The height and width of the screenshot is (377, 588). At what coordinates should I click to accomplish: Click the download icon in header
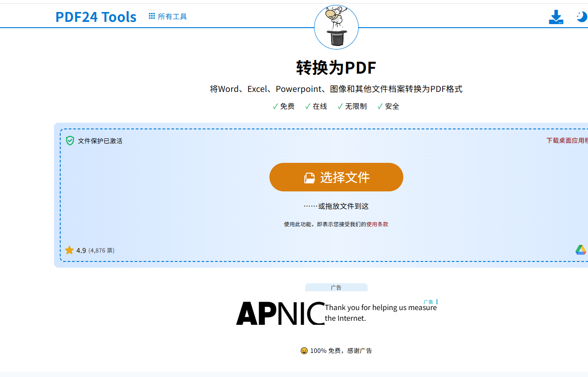click(555, 17)
